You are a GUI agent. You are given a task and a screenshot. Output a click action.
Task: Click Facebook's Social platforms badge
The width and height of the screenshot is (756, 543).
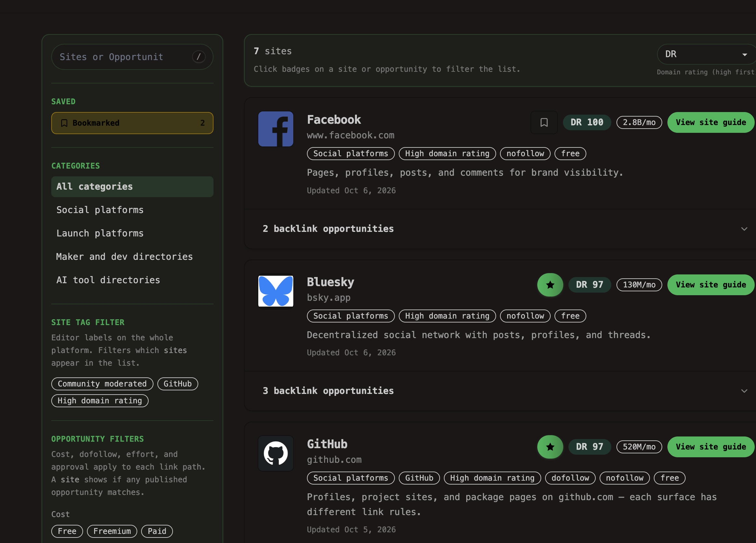351,153
